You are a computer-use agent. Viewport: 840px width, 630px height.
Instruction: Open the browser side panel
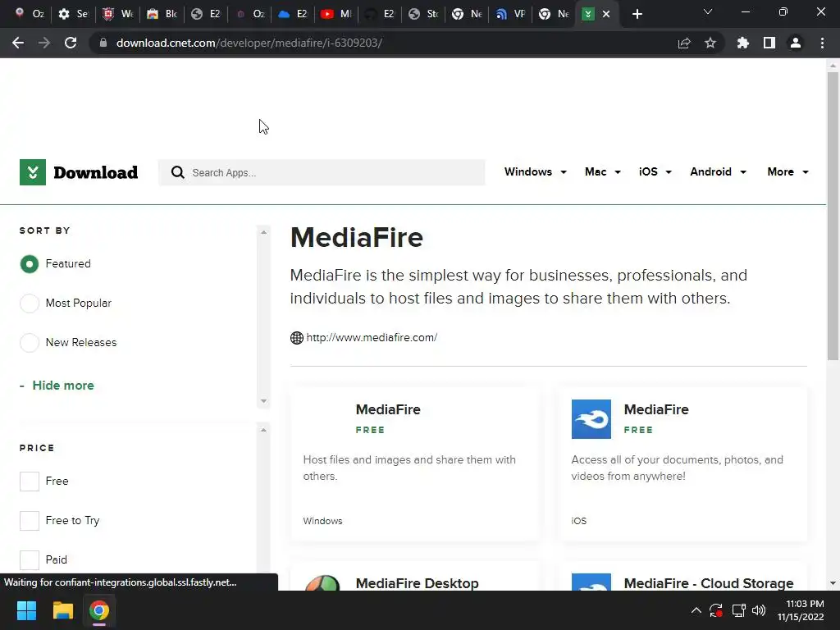[769, 43]
